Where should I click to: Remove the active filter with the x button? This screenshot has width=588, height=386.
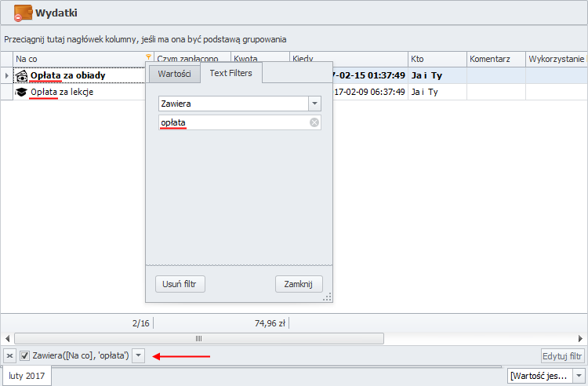[9, 356]
